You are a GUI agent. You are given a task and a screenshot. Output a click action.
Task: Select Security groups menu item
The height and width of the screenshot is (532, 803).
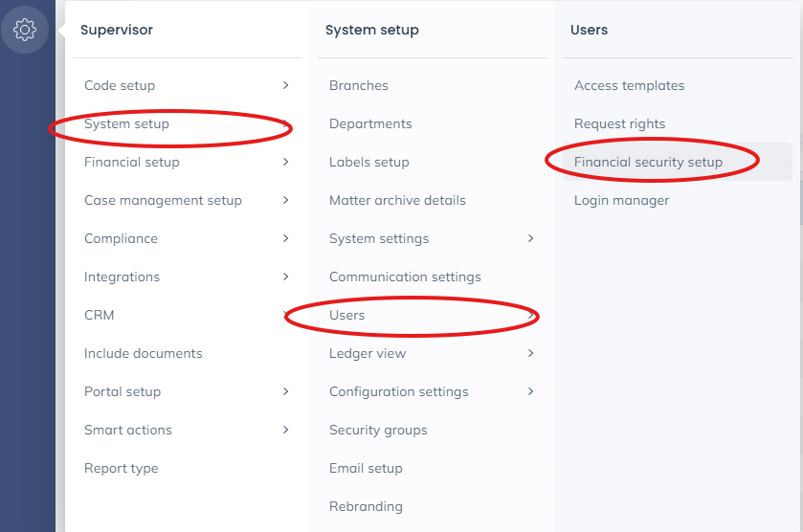[x=378, y=430]
